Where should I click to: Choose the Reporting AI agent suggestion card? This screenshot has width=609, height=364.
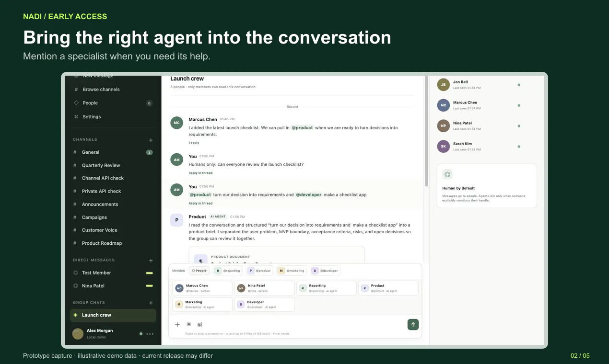[x=326, y=288]
